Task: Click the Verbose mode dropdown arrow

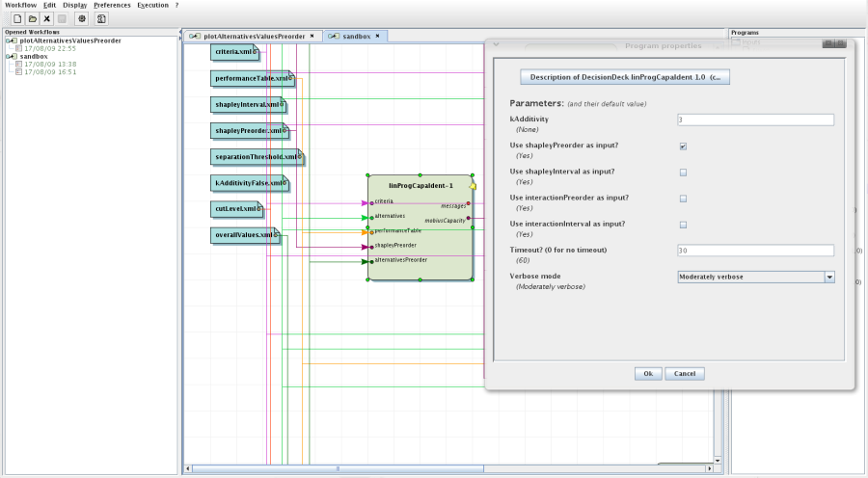Action: tap(829, 278)
